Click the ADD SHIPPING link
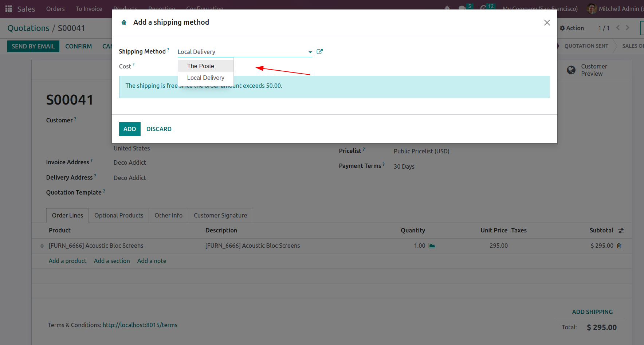The width and height of the screenshot is (644, 345). [x=592, y=312]
